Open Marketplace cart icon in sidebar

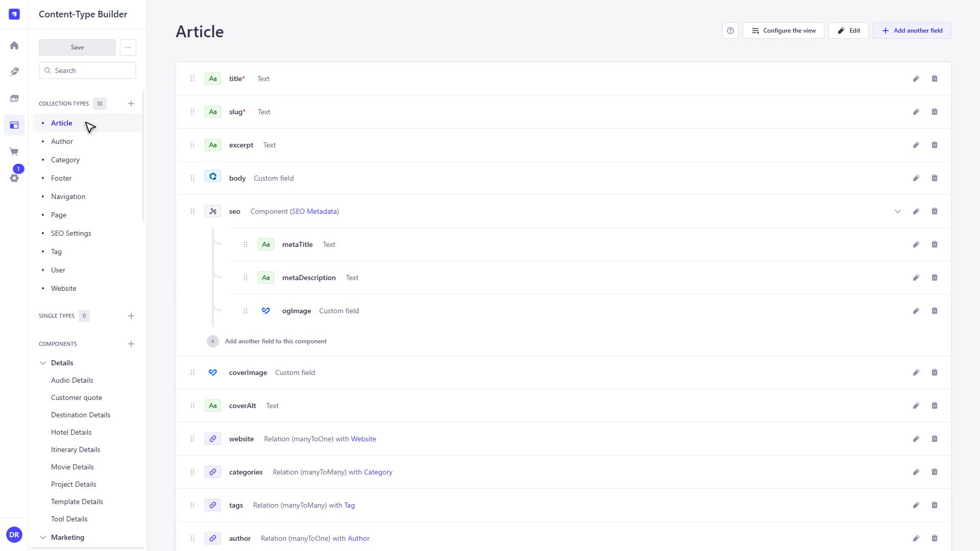pos(14,152)
